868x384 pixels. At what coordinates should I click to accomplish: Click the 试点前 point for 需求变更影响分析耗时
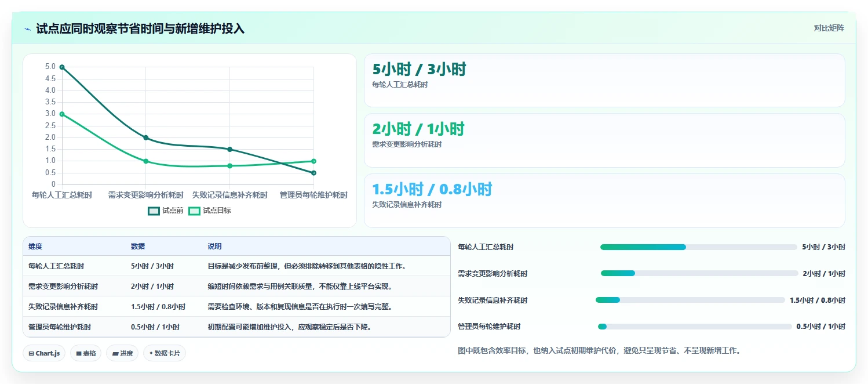pyautogui.click(x=146, y=138)
